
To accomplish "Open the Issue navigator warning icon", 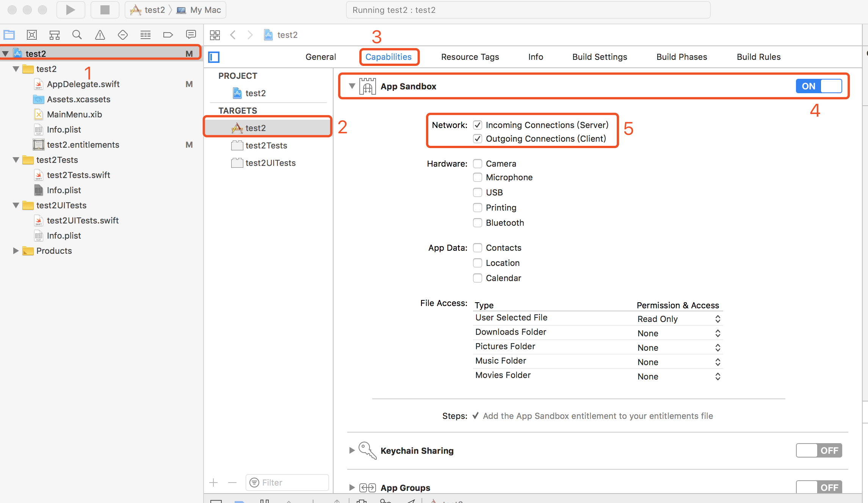I will (100, 35).
